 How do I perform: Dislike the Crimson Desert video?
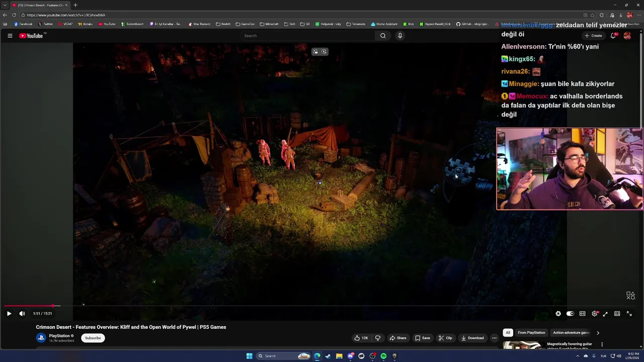378,338
